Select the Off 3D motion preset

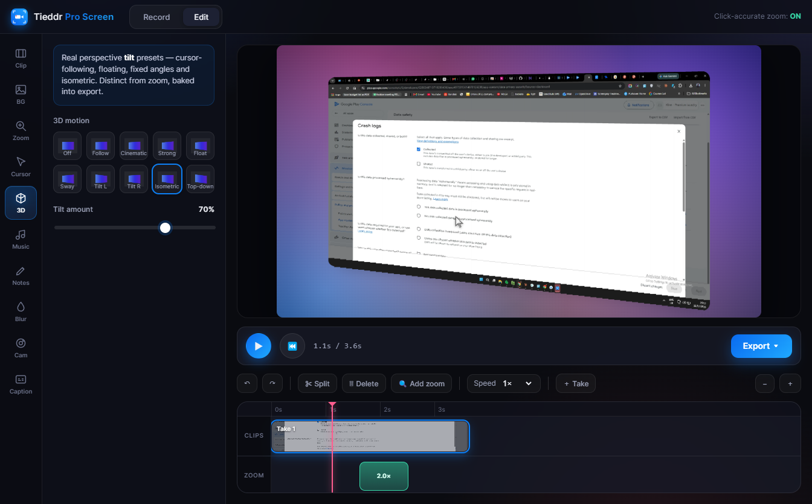tap(67, 145)
